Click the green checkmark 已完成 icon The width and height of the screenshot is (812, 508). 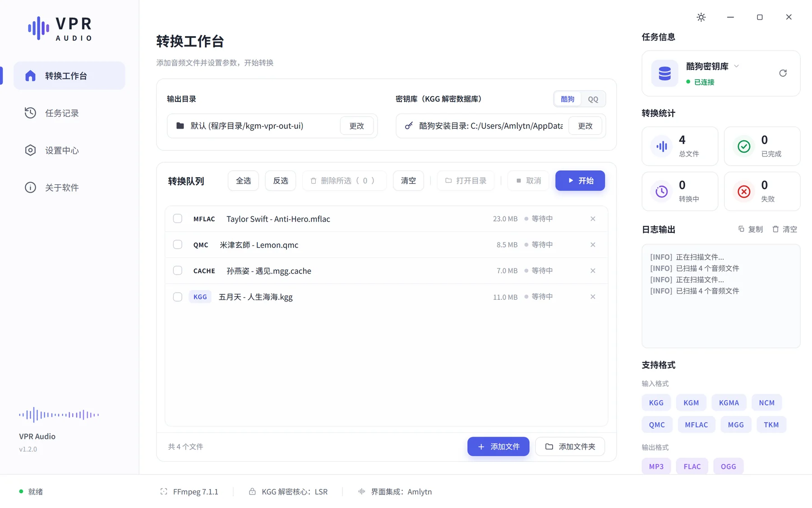[x=744, y=146]
